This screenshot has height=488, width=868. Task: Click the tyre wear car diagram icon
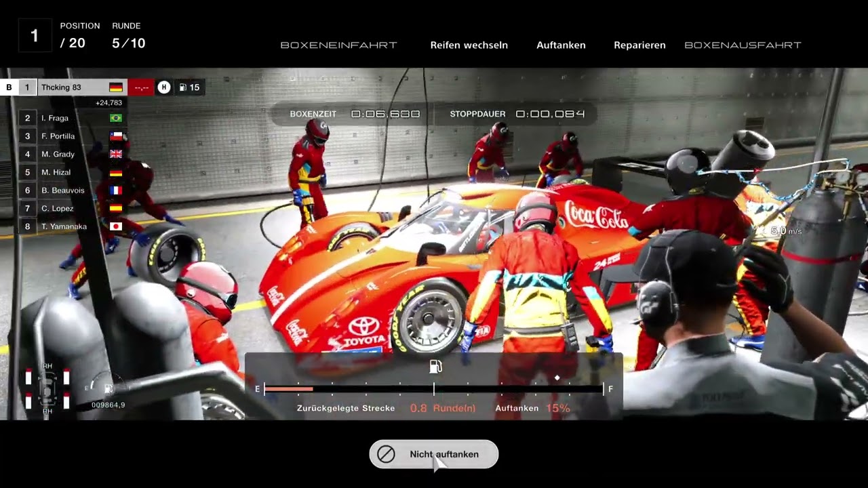tap(47, 388)
